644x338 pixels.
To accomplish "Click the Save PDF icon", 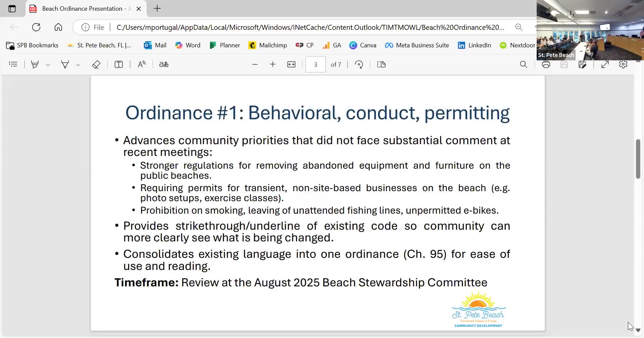I will tap(564, 64).
